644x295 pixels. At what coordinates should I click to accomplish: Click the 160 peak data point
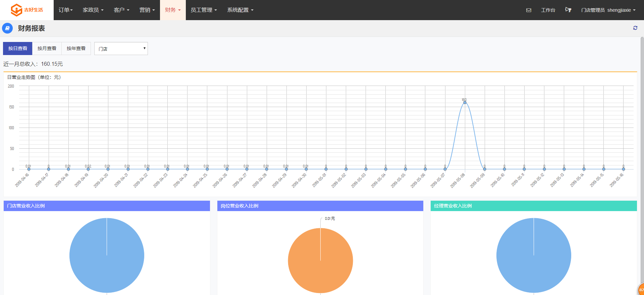pyautogui.click(x=465, y=102)
